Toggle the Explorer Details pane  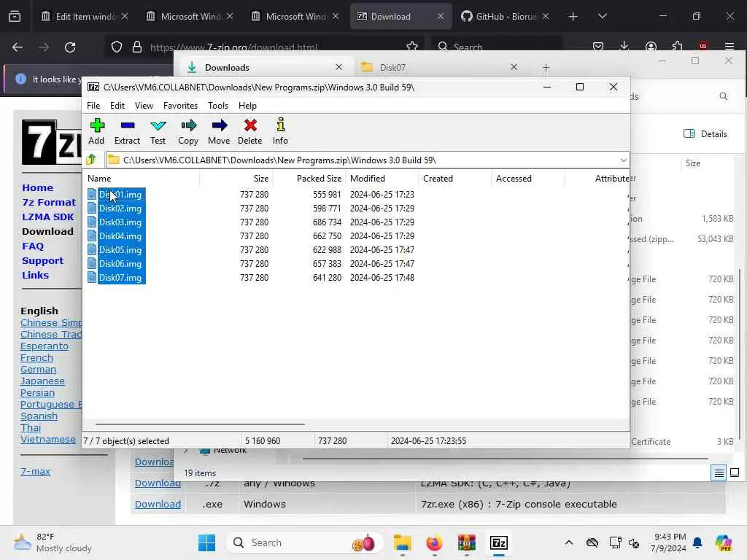705,134
